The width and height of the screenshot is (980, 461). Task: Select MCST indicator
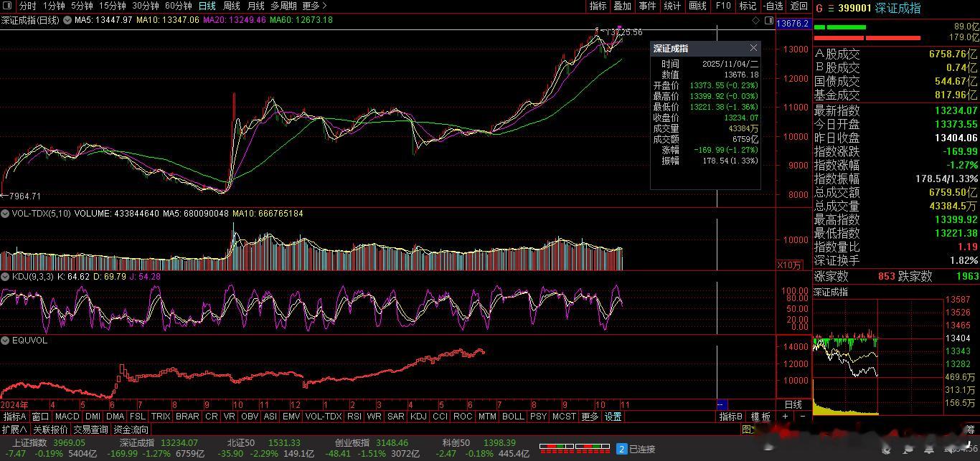tap(564, 417)
